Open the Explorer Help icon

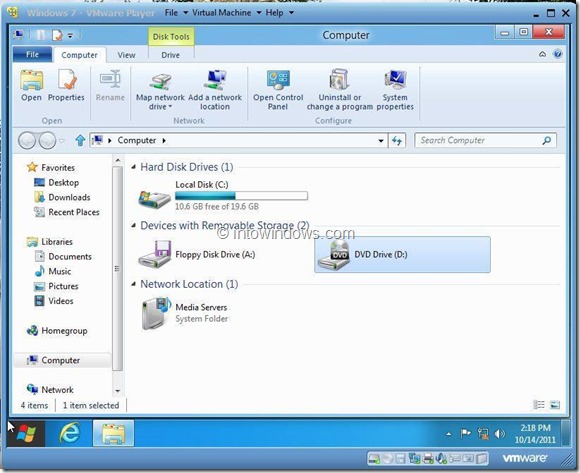tap(557, 54)
